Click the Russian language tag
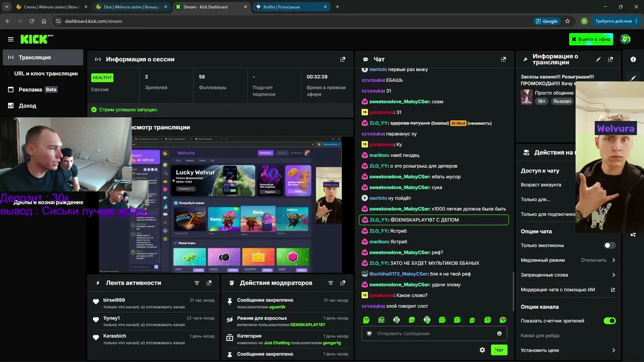Image resolution: width=644 pixels, height=362 pixels. click(x=562, y=101)
